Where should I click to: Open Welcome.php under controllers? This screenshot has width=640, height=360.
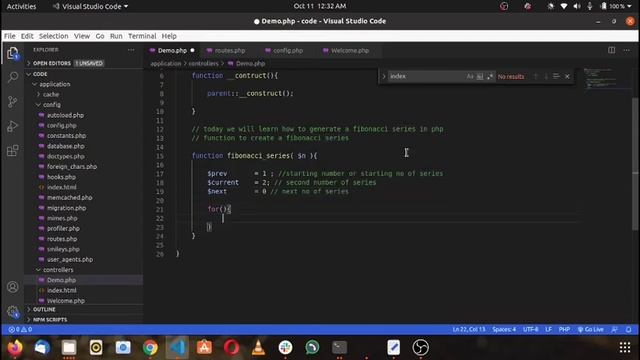pyautogui.click(x=66, y=300)
